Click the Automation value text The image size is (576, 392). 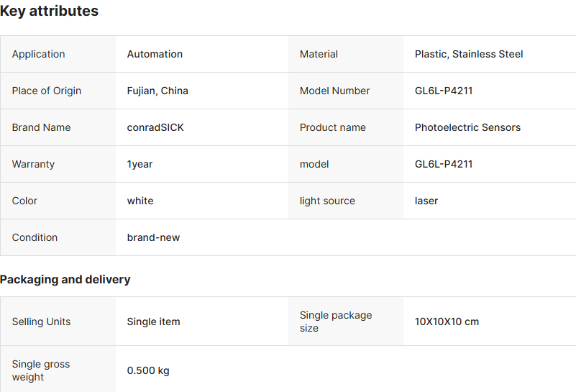(x=155, y=54)
